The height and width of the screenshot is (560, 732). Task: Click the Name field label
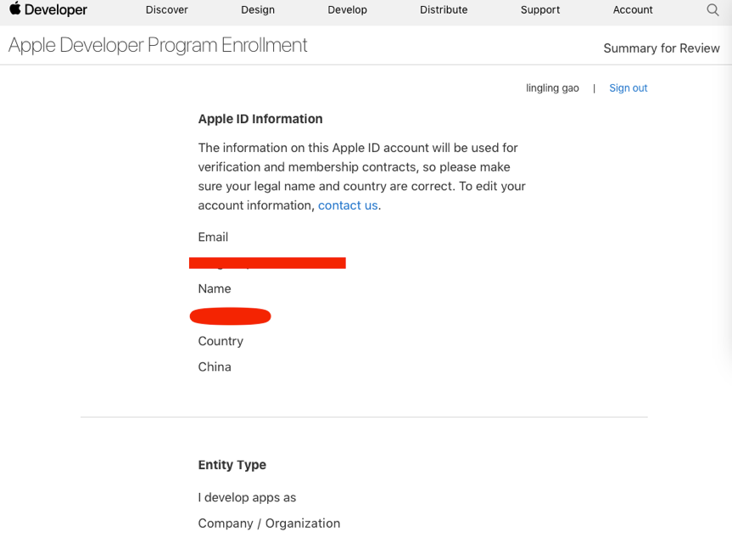coord(215,288)
